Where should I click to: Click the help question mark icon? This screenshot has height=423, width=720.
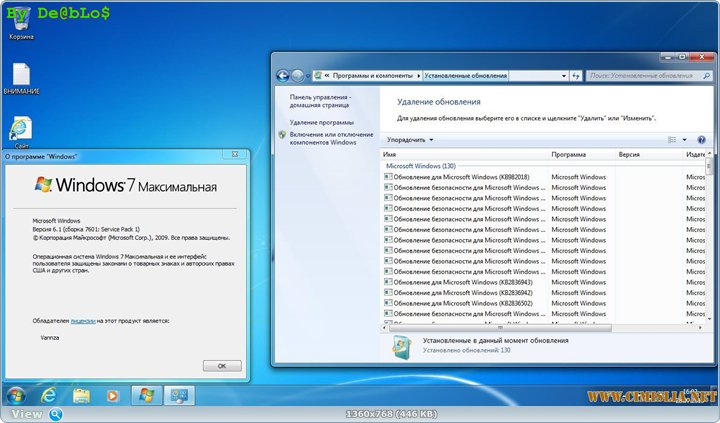(x=701, y=140)
